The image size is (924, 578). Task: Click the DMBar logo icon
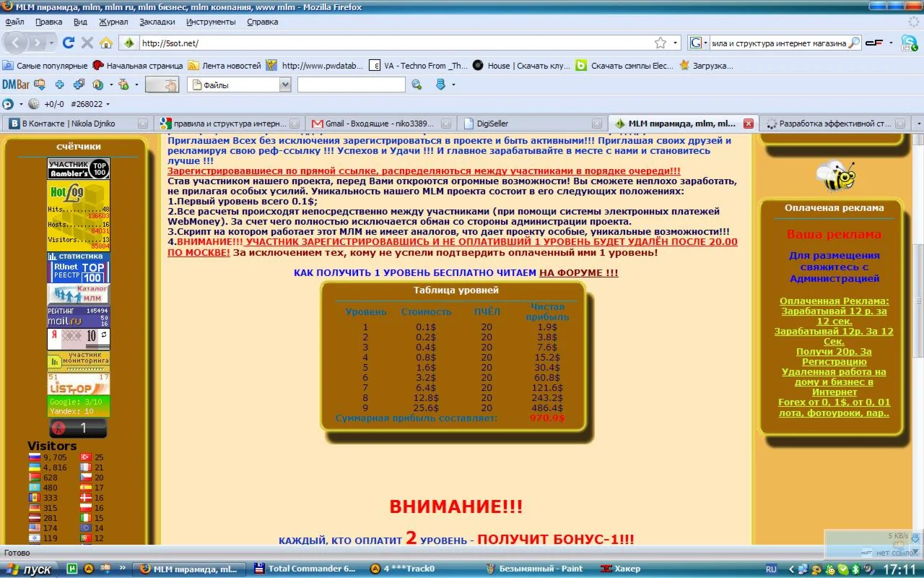point(14,85)
